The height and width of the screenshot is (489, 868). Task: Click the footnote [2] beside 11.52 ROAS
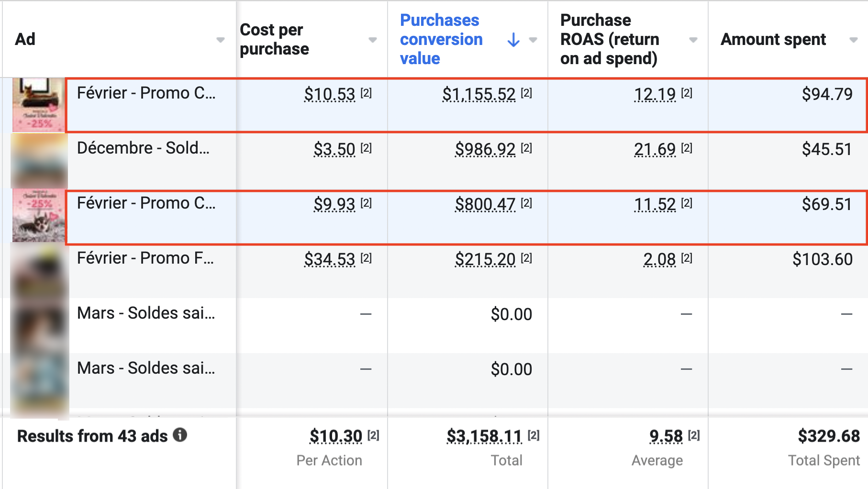click(x=687, y=203)
